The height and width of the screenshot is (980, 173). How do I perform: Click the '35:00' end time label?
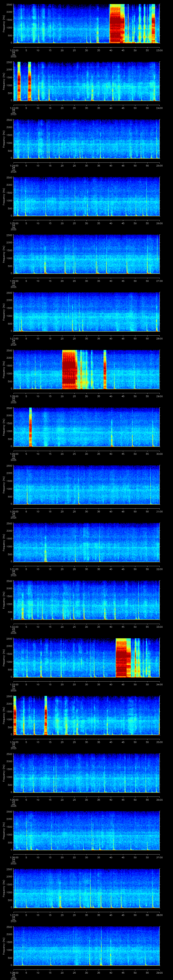[x=160, y=742]
